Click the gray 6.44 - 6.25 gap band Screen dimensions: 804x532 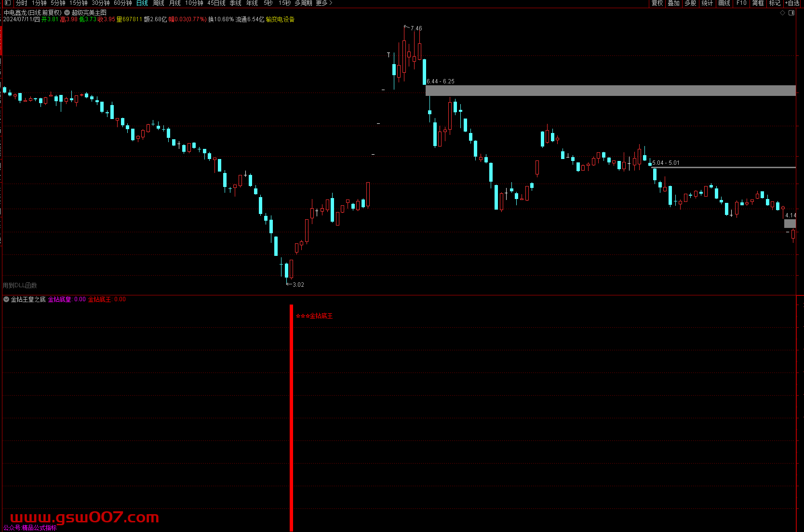610,91
